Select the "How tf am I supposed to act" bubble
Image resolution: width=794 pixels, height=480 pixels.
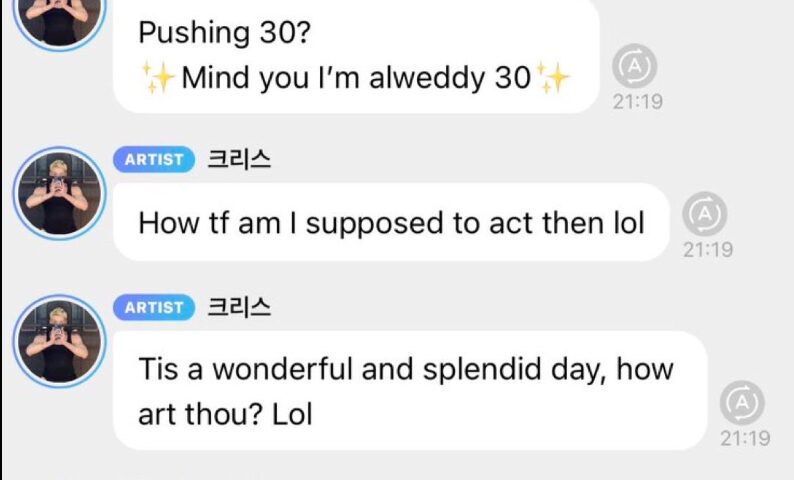coord(390,223)
